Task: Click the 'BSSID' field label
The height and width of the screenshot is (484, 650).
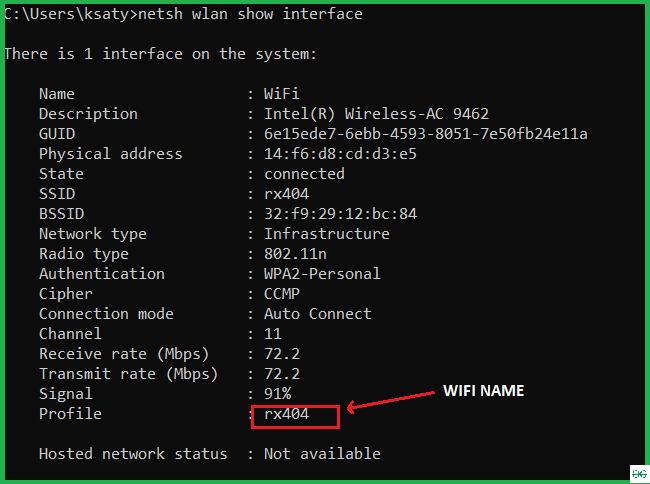Action: [x=62, y=214]
